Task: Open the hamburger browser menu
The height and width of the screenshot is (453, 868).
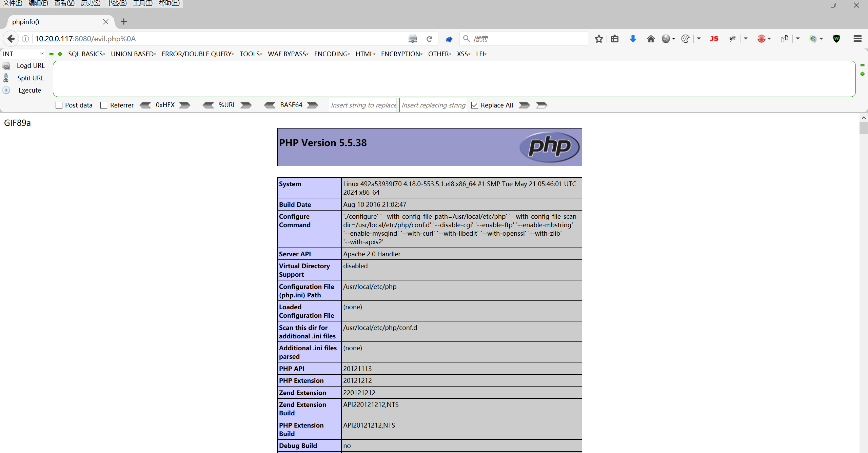Action: coord(857,39)
